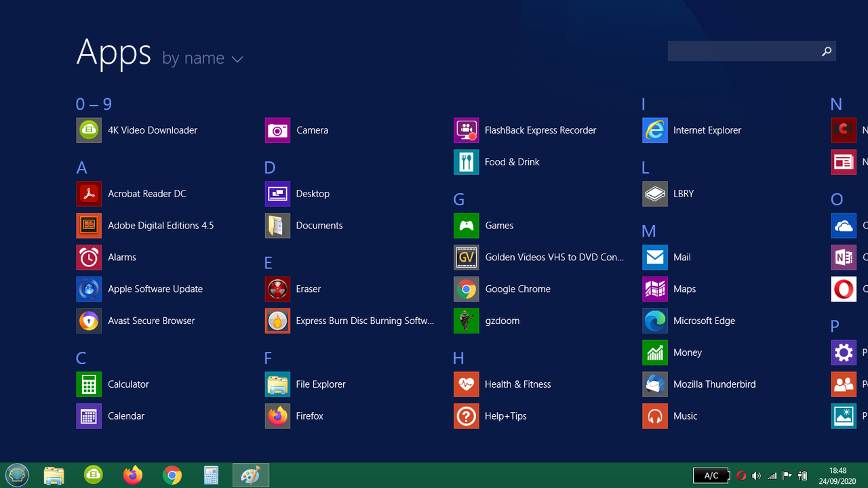Open the LBRY app
Screen dimensions: 868x488
[668, 194]
